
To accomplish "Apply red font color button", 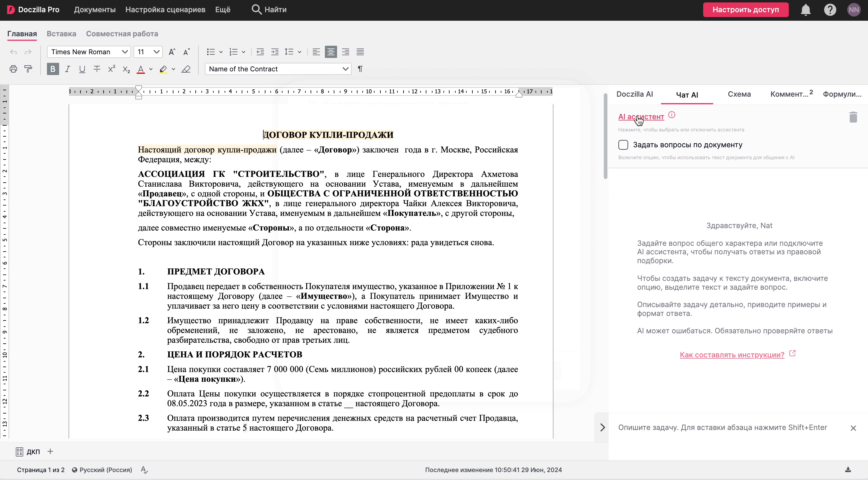I will (x=141, y=70).
